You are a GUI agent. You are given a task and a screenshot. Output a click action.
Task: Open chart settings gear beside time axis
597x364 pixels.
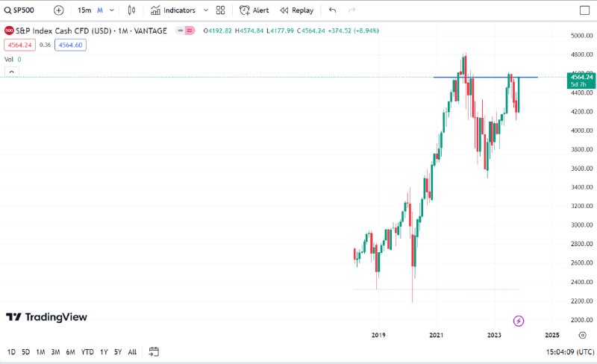click(582, 335)
